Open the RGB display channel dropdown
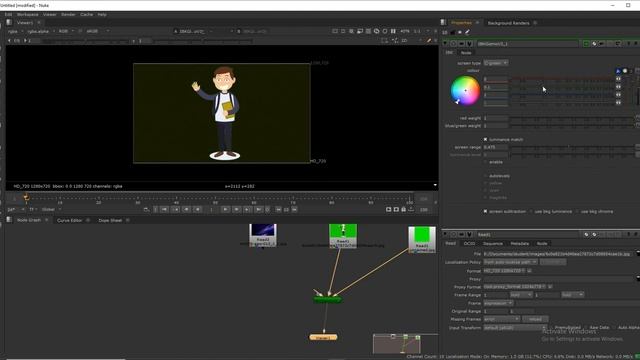 pos(66,31)
